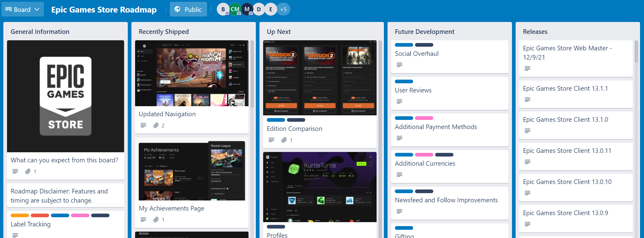Screen dimensions: 644x238
Task: Open Edition Comparison cover image
Action: click(x=320, y=78)
